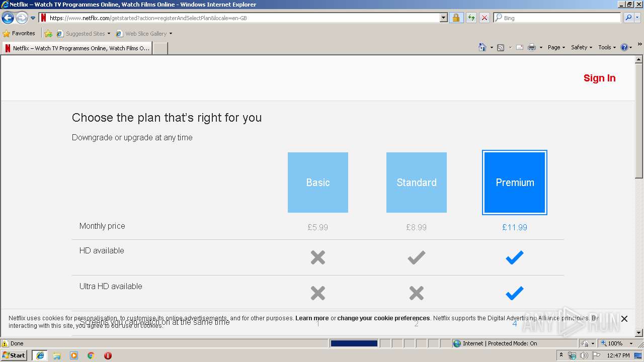Go back with the browser Back arrow
This screenshot has width=644, height=362.
point(8,18)
